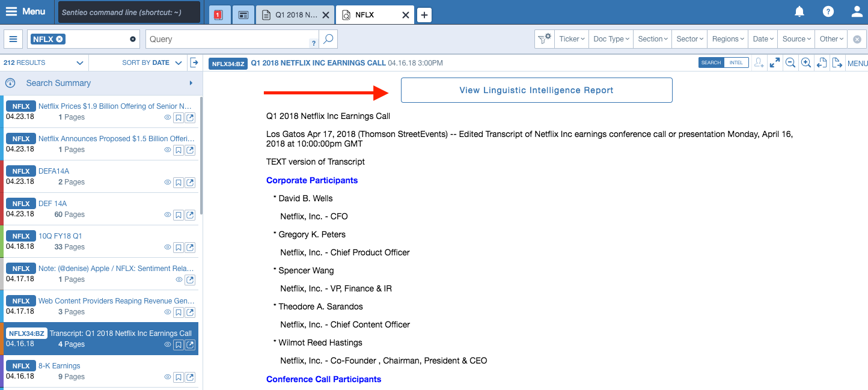The image size is (868, 390).
Task: Open Apple / NFLX Sentiment note result
Action: (116, 269)
